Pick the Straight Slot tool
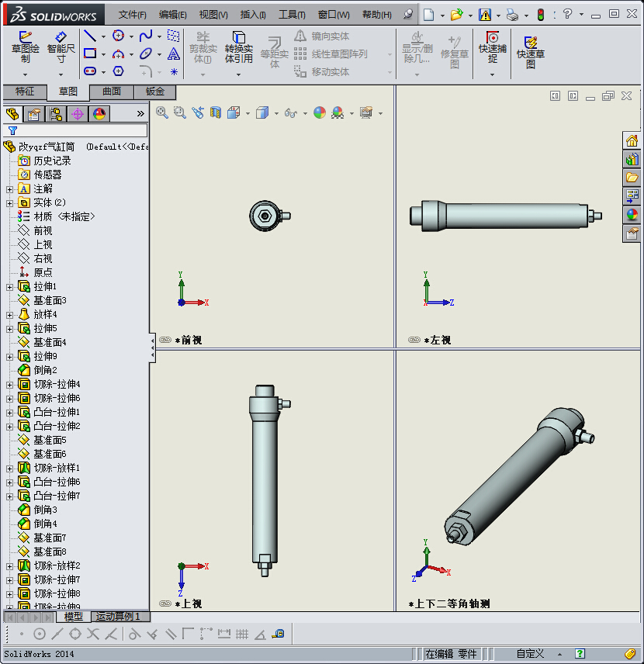 pos(90,71)
